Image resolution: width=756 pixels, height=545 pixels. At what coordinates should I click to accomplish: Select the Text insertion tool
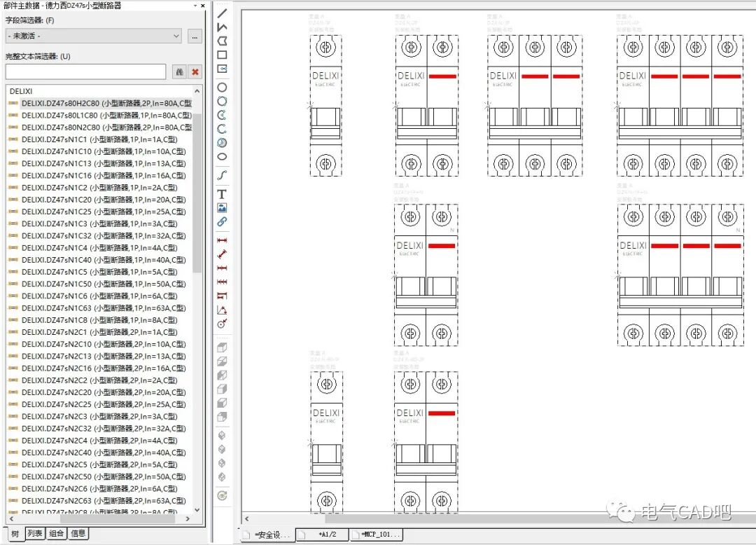(222, 194)
